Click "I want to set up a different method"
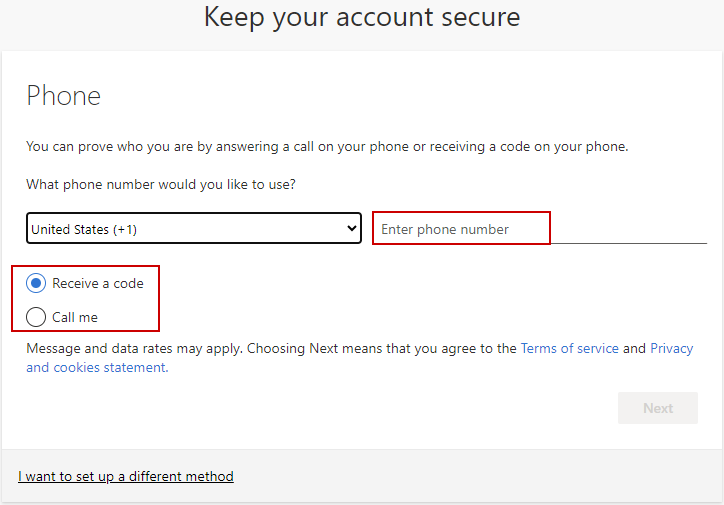Viewport: 724px width, 505px height. click(126, 476)
